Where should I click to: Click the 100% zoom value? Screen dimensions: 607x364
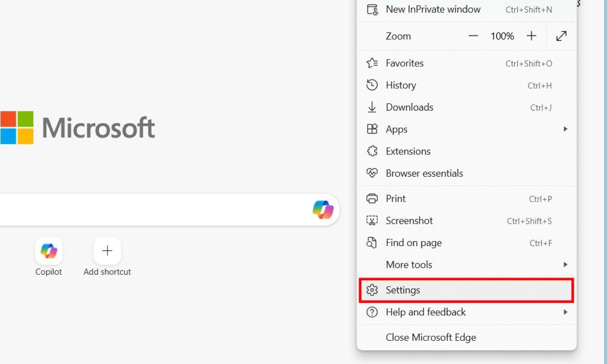coord(502,36)
